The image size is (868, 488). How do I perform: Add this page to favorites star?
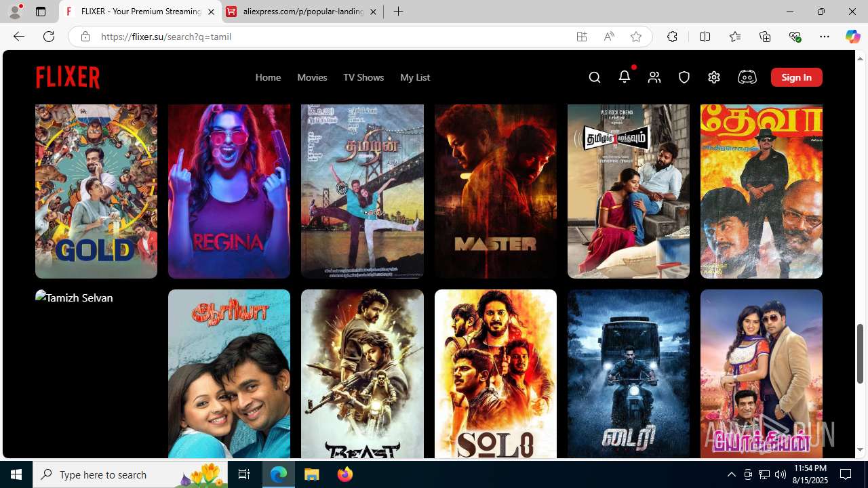point(636,37)
